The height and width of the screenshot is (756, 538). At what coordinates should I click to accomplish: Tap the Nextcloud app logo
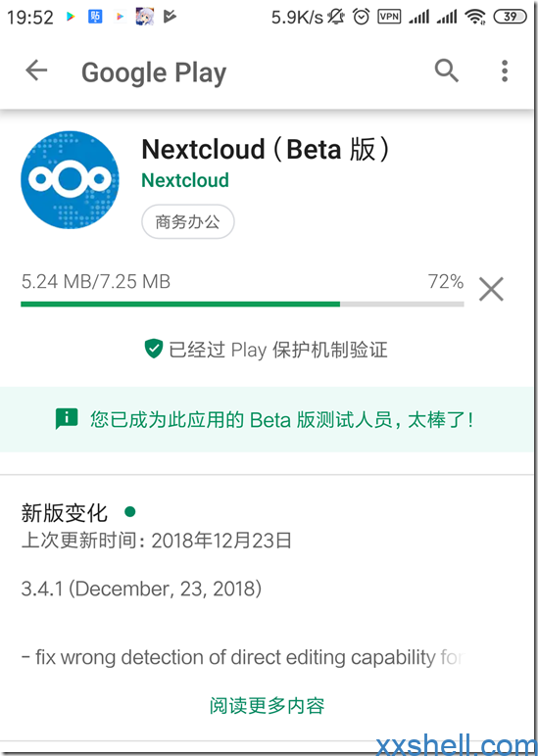pyautogui.click(x=70, y=180)
